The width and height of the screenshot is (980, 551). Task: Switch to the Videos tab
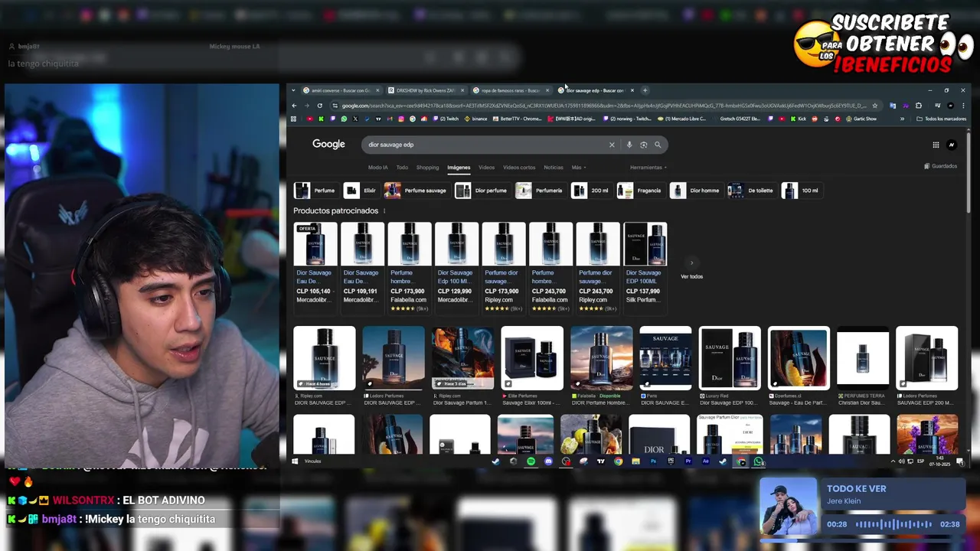pos(486,168)
